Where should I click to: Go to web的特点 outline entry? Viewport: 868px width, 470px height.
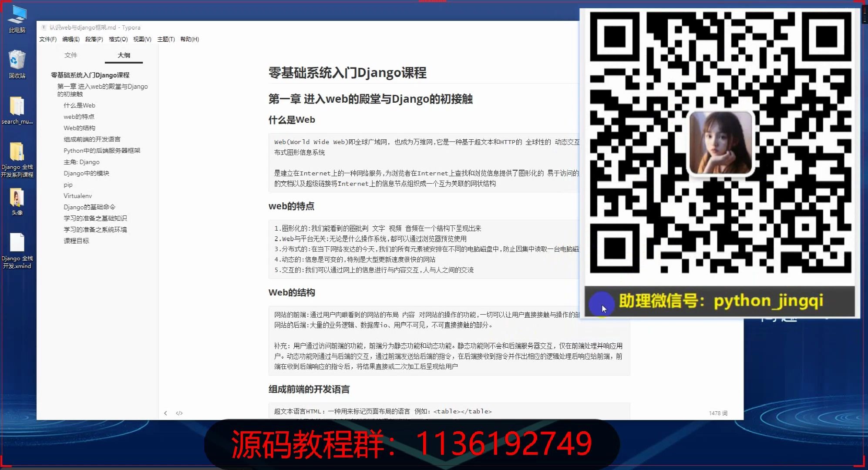click(x=79, y=117)
